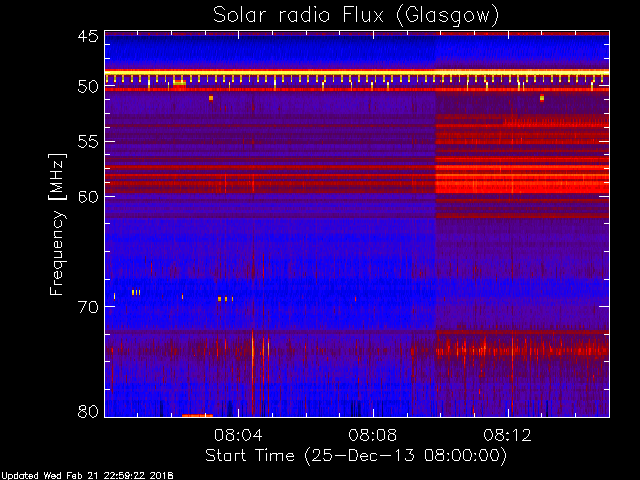Screen dimensions: 640x480
Task: Click the "Start Time (25-Dec-13 08:00:00)" label
Action: pyautogui.click(x=356, y=455)
